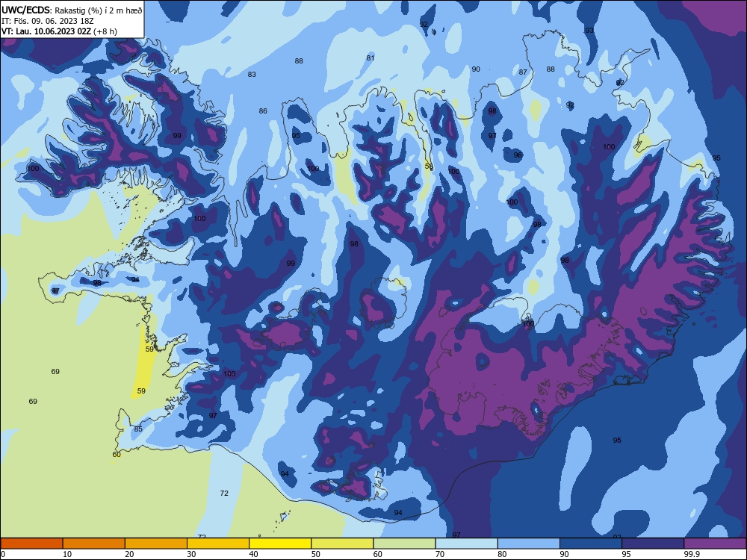Click the 0–10 dark orange legend swatch
The width and height of the screenshot is (747, 560).
pos(31,544)
